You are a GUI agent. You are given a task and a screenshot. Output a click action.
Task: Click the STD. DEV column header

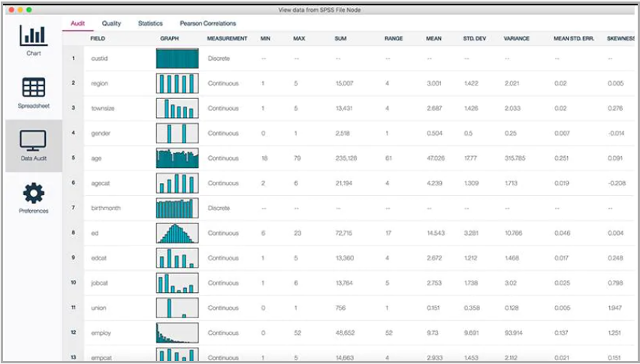pos(474,38)
